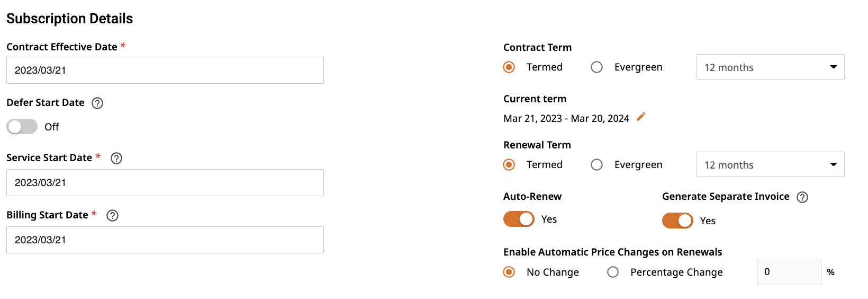Select Evergreen for Contract Term
This screenshot has width=868, height=299.
(596, 67)
